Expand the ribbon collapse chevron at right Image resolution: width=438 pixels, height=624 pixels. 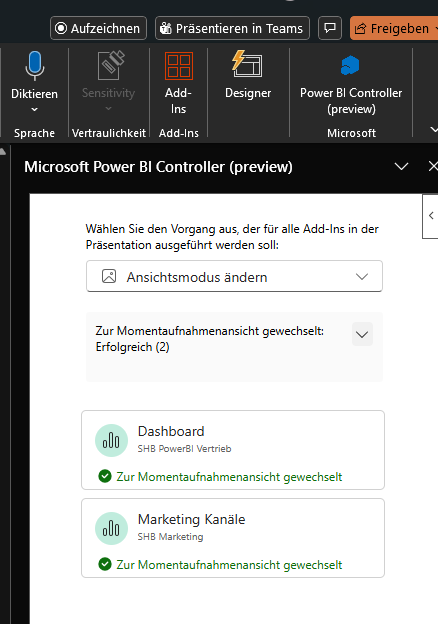tap(434, 129)
